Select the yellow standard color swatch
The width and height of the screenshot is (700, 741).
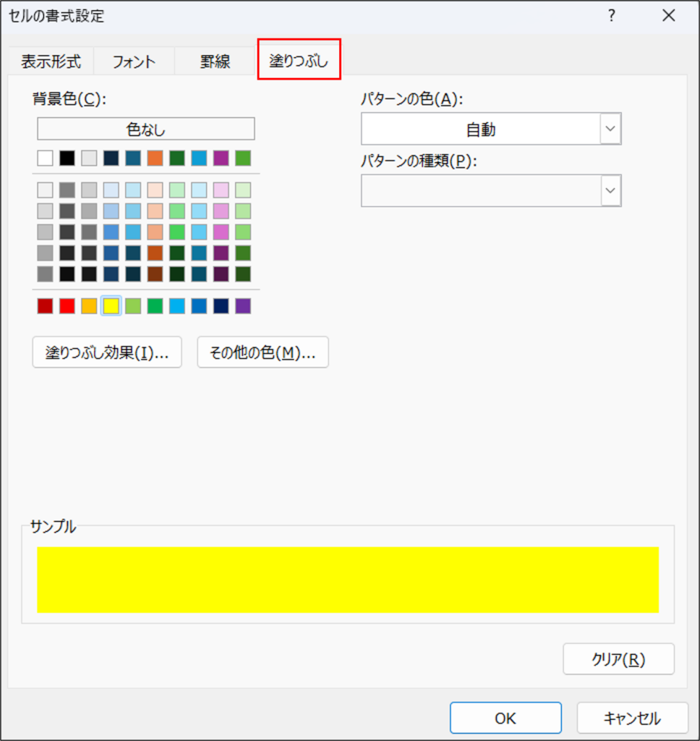coord(111,305)
